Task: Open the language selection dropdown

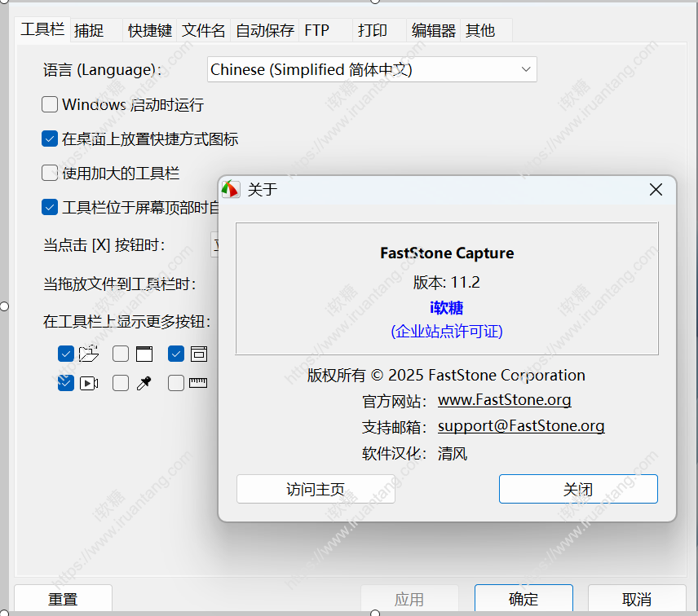Action: 526,69
